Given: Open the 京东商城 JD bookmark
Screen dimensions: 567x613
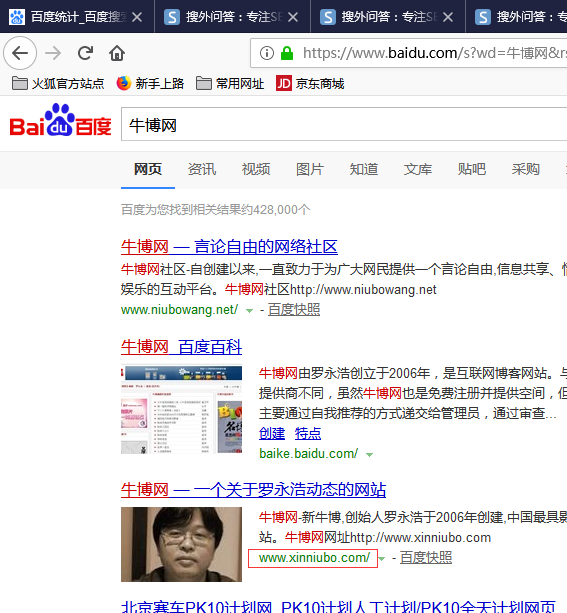Looking at the screenshot, I should tap(310, 83).
